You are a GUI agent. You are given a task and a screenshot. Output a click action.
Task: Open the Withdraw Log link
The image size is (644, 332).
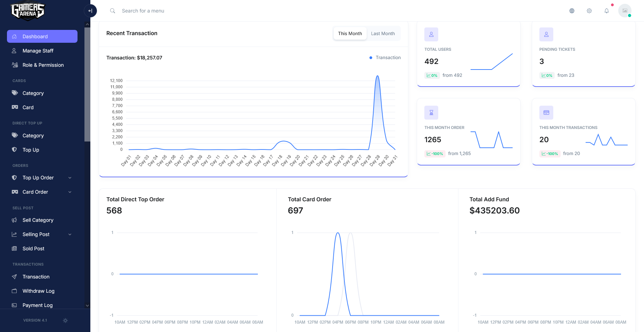point(42,291)
